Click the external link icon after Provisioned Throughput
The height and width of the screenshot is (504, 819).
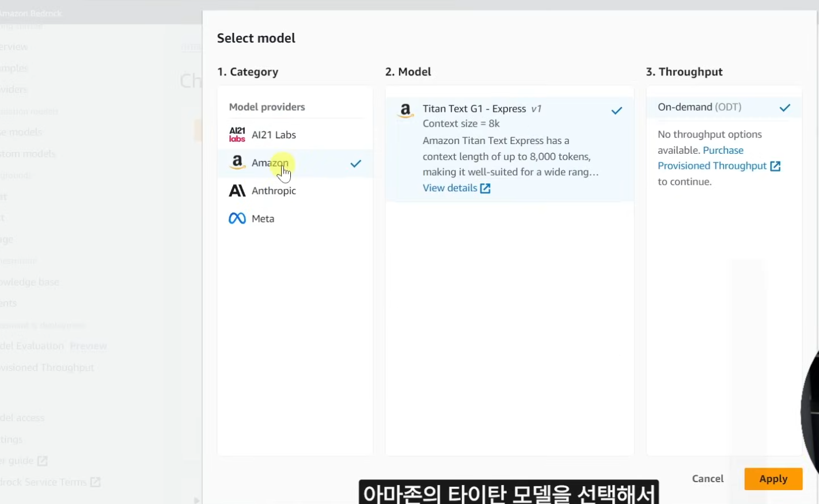(x=775, y=166)
